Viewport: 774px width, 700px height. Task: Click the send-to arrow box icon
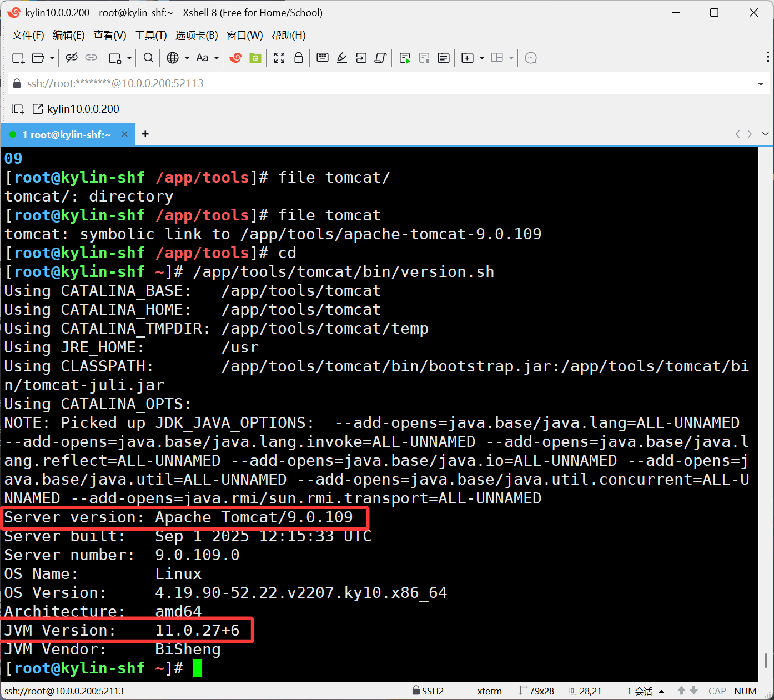361,58
